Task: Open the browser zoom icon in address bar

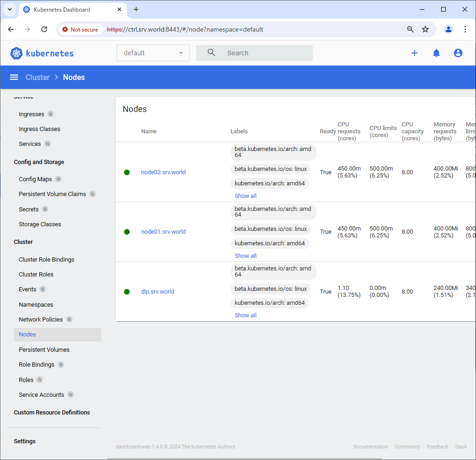Action: tap(410, 29)
